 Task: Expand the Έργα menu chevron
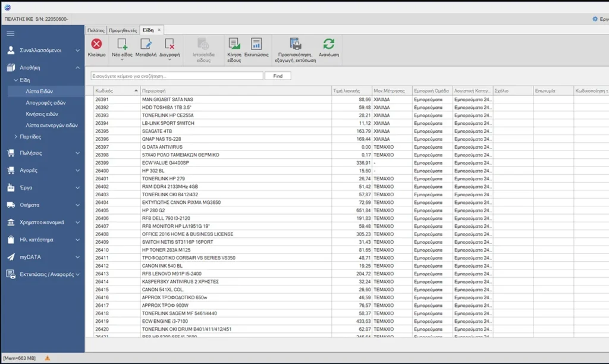coord(78,187)
